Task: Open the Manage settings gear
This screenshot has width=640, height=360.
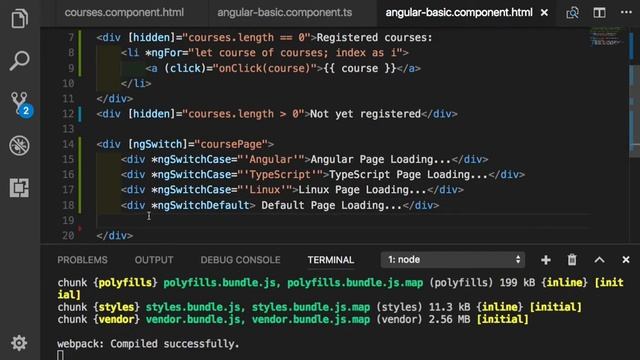Action: pyautogui.click(x=19, y=343)
